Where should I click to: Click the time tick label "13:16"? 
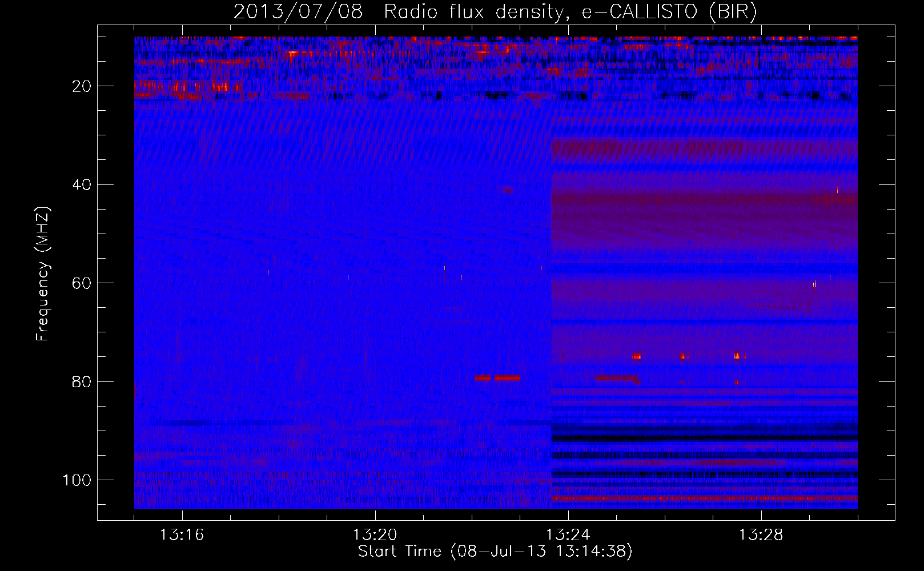[182, 535]
